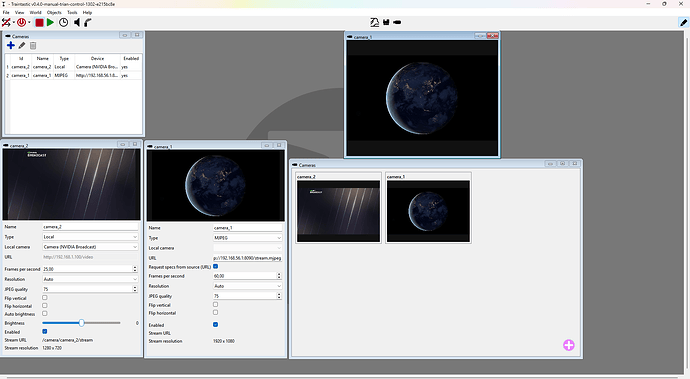The image size is (690, 379).
Task: Select the camera_1 MJPEG row in Cameras table
Action: tap(73, 75)
